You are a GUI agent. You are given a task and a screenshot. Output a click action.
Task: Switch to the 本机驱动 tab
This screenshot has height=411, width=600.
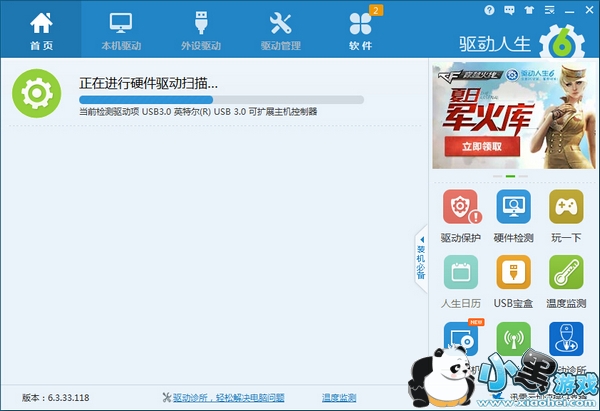(121, 29)
